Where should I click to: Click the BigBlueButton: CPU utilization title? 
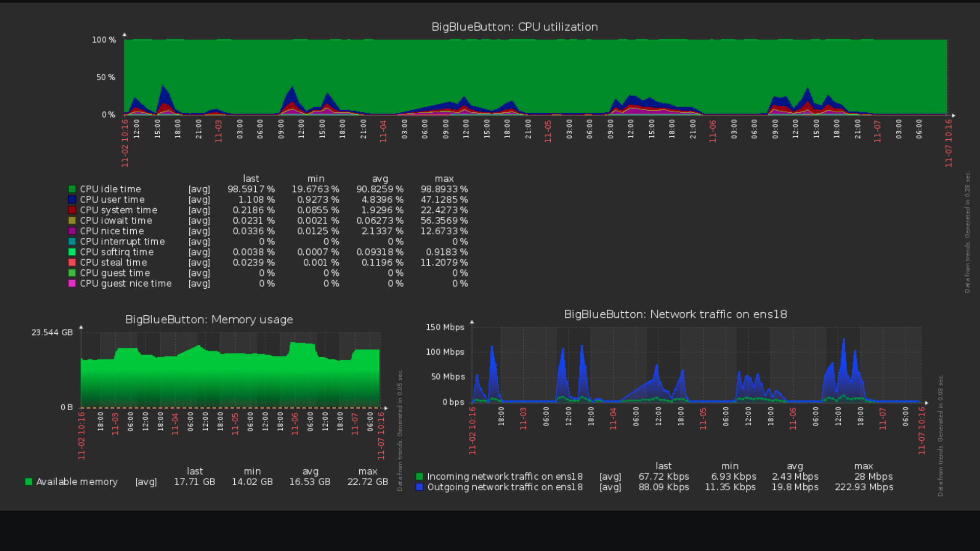pyautogui.click(x=514, y=27)
